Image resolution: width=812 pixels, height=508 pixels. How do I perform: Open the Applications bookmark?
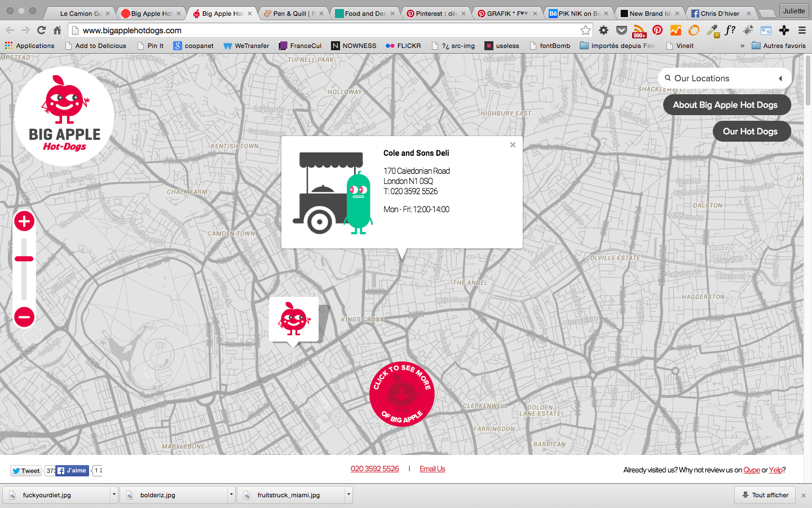coord(30,46)
